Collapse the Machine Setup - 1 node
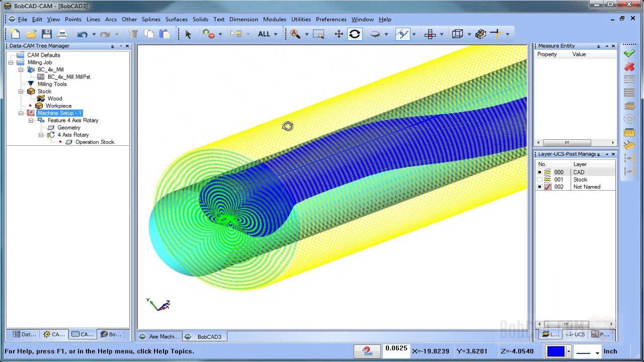Screen dimensions: 644x362 [21, 113]
